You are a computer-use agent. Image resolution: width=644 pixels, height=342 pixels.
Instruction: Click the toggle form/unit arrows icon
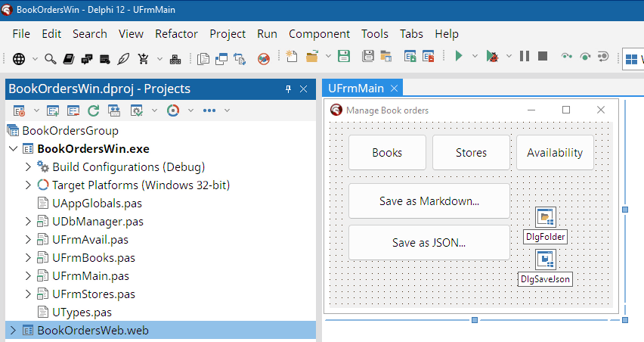pos(240,59)
